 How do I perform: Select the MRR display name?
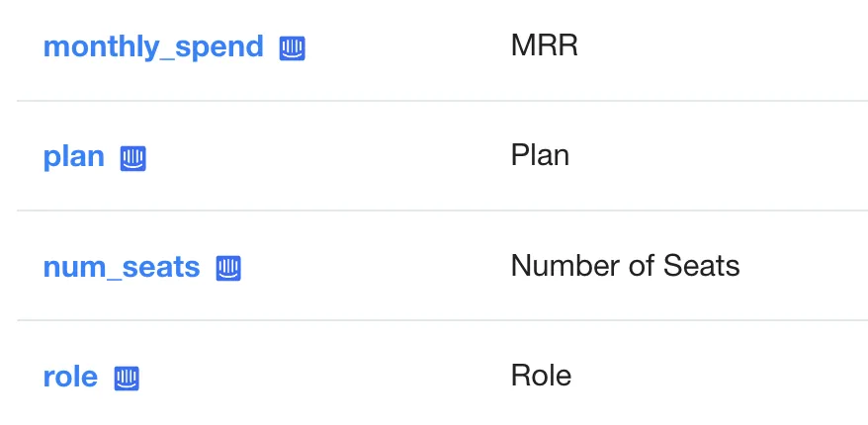tap(545, 44)
